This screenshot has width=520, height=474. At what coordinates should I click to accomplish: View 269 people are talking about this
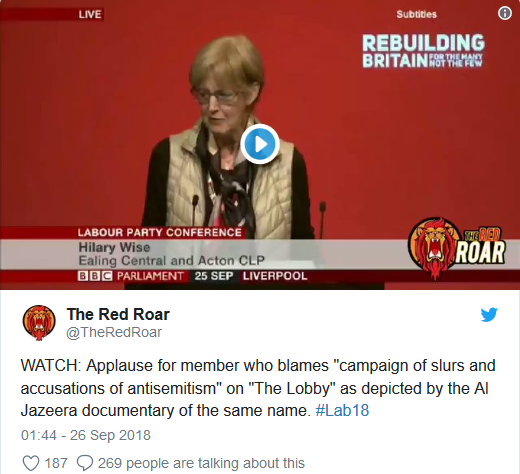pyautogui.click(x=201, y=463)
